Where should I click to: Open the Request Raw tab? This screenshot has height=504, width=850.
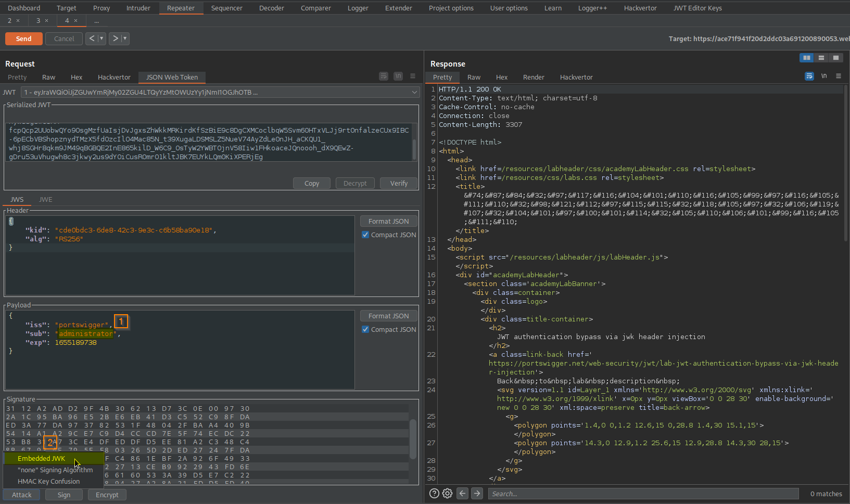[48, 77]
